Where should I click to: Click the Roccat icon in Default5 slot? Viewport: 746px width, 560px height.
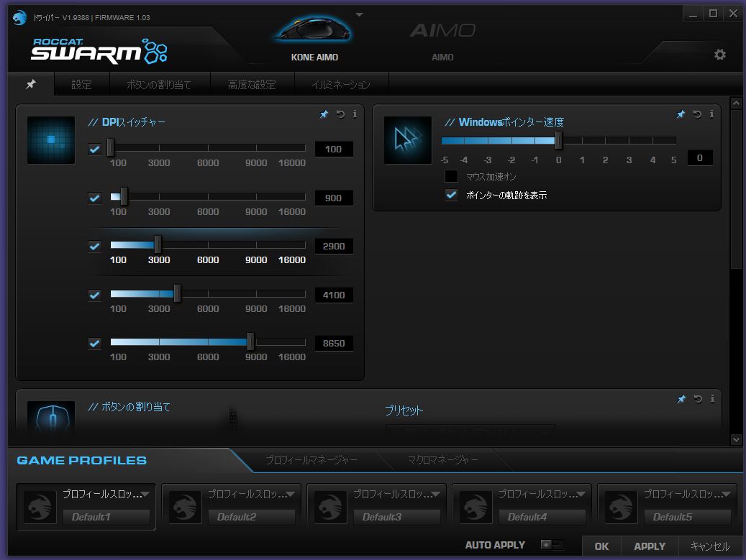point(621,507)
